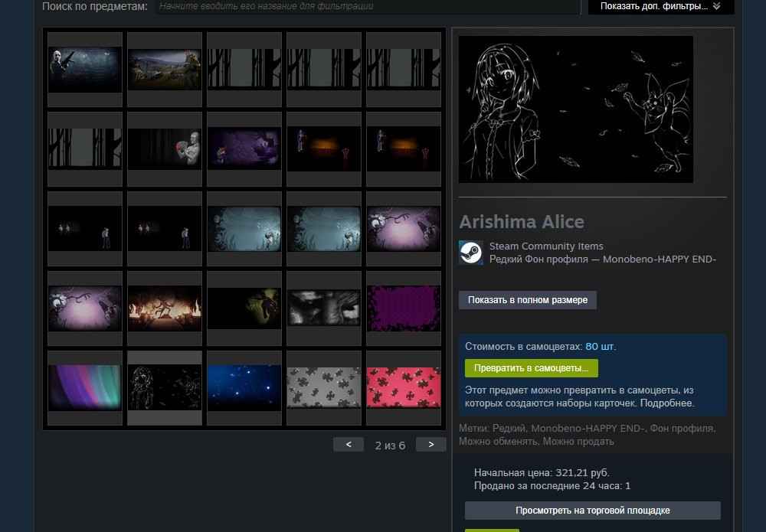The height and width of the screenshot is (532, 766).
Task: Select the dark green creature background item
Action: click(x=244, y=308)
